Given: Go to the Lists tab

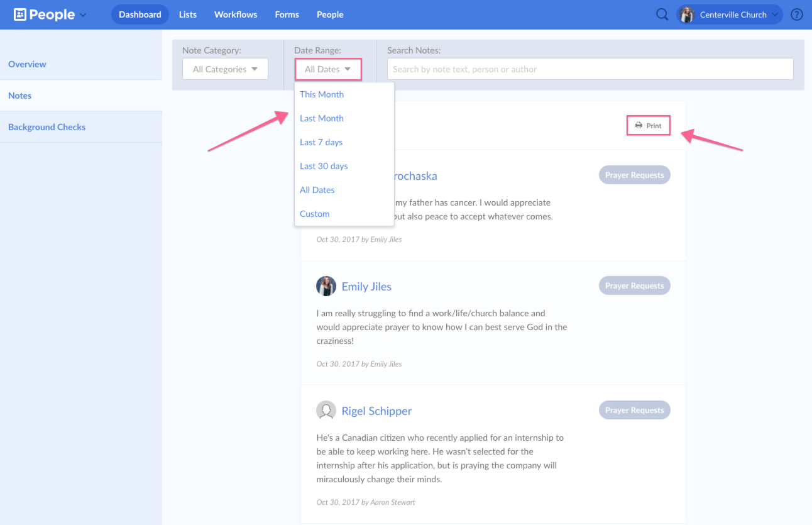Looking at the screenshot, I should (x=188, y=14).
